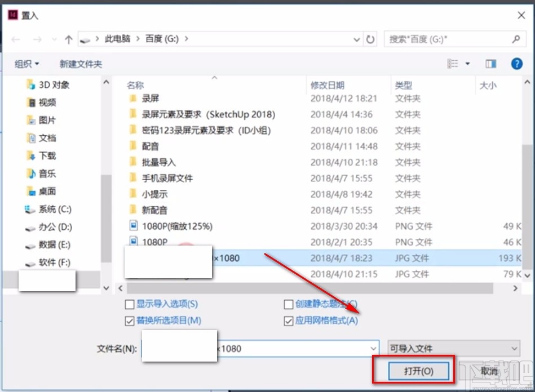This screenshot has width=535, height=392.
Task: Select 音乐 in navigation pane
Action: click(x=41, y=173)
